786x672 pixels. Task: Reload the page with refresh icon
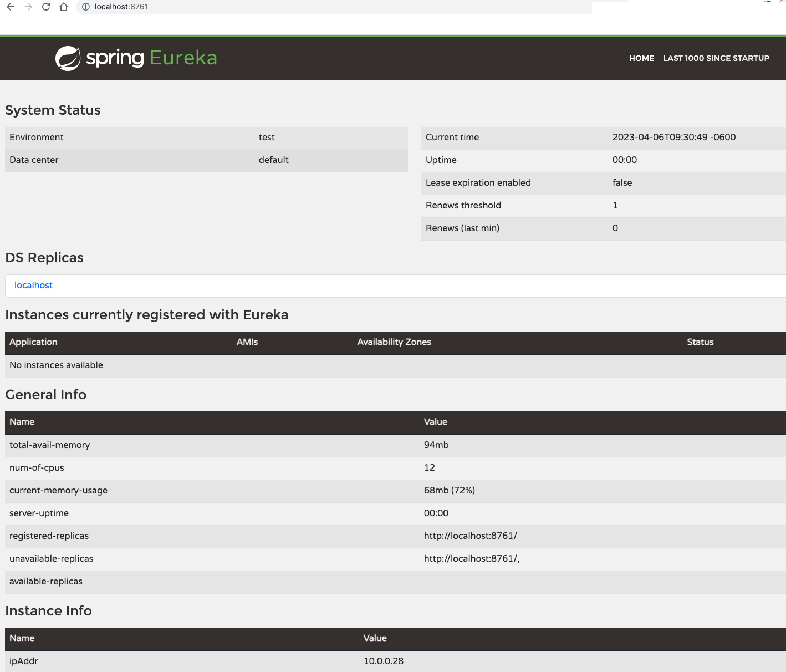pyautogui.click(x=46, y=7)
